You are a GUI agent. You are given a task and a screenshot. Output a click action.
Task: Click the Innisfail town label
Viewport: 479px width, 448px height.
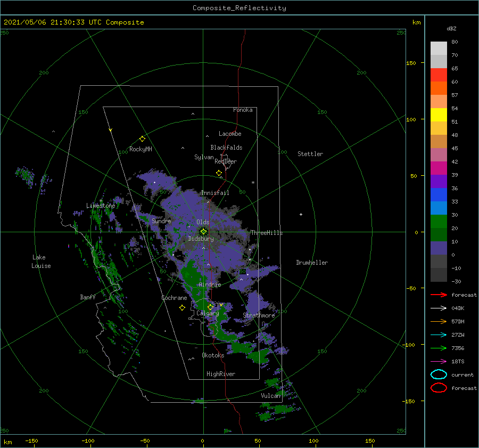pyautogui.click(x=215, y=193)
